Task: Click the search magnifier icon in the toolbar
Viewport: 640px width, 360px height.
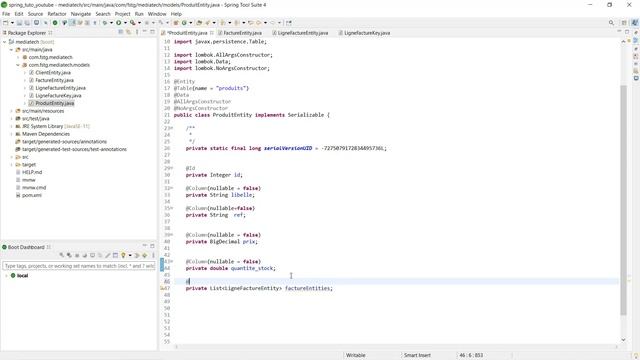Action: point(611,23)
